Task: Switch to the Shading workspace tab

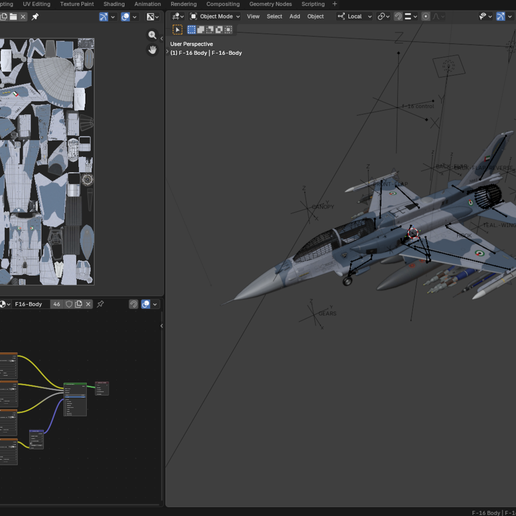Action: [x=114, y=4]
